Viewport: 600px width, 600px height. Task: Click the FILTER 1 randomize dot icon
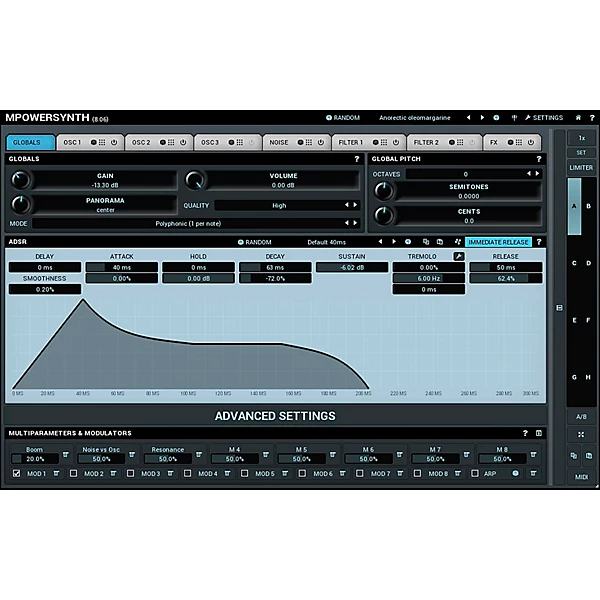(x=375, y=142)
